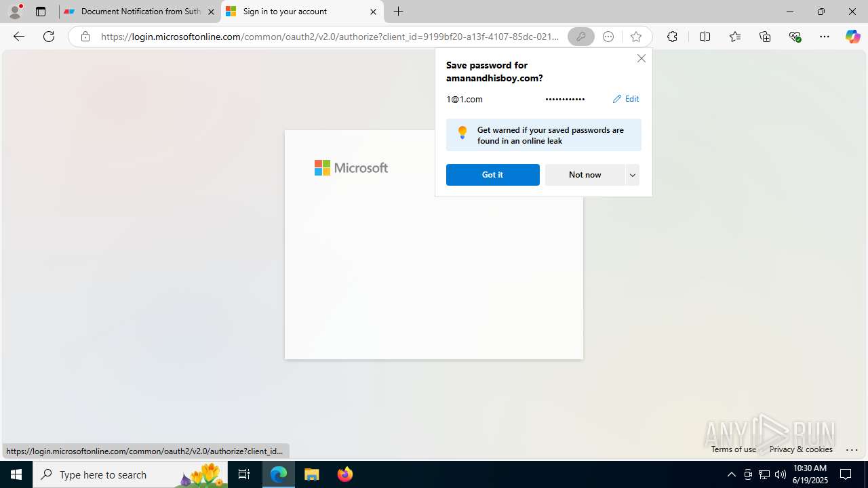Open Browser essentials icon

tap(795, 37)
